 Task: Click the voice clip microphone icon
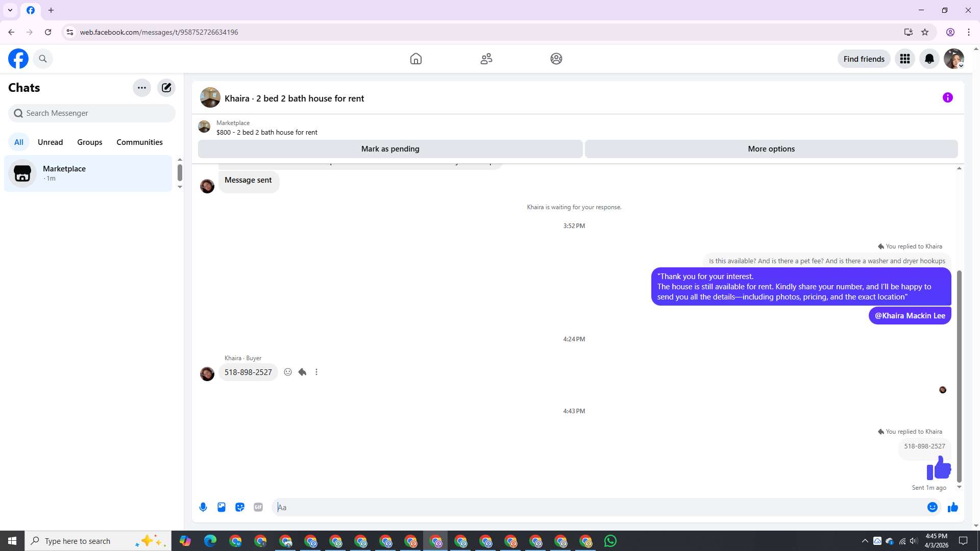[203, 507]
